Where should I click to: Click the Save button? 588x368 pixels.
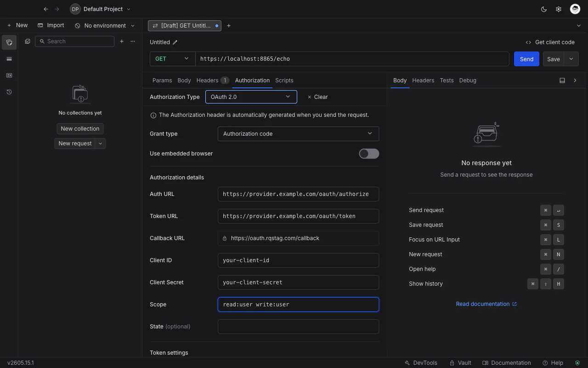click(x=554, y=59)
